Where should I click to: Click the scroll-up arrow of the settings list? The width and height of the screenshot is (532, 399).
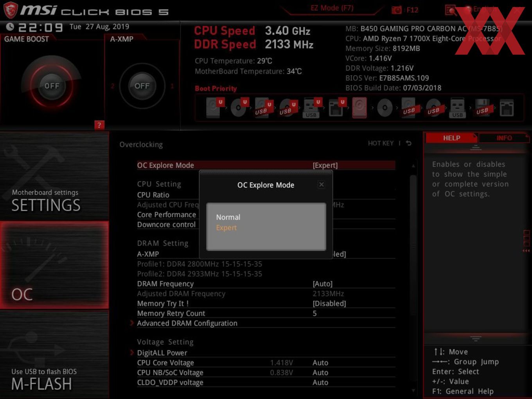[413, 166]
